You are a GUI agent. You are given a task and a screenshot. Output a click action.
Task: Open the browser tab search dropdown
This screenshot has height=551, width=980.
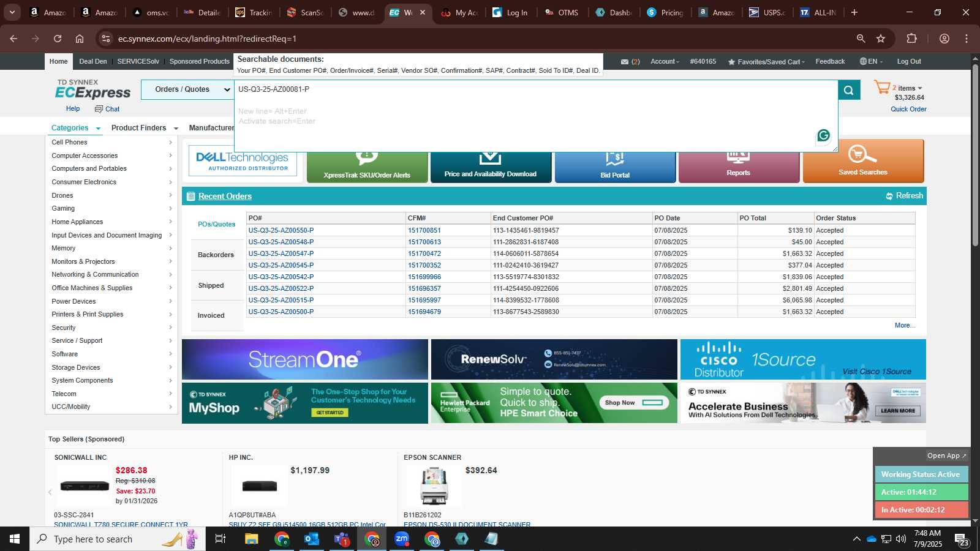(x=12, y=12)
